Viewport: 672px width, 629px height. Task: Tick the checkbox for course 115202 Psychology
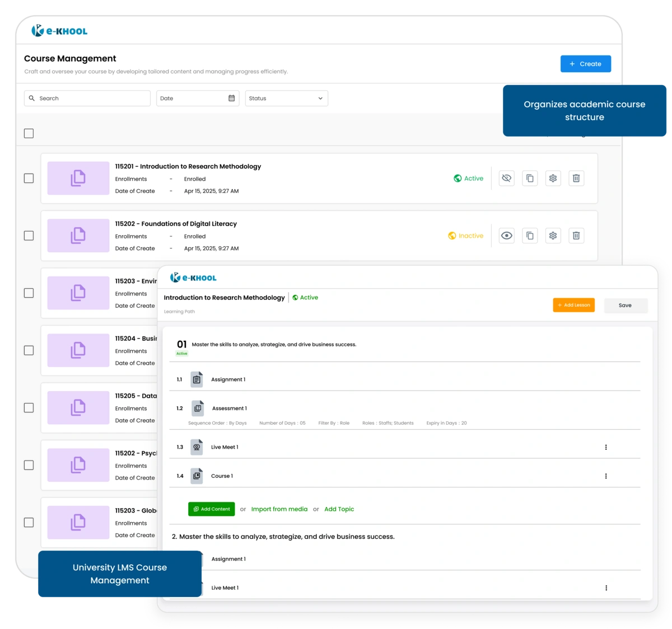click(x=28, y=465)
